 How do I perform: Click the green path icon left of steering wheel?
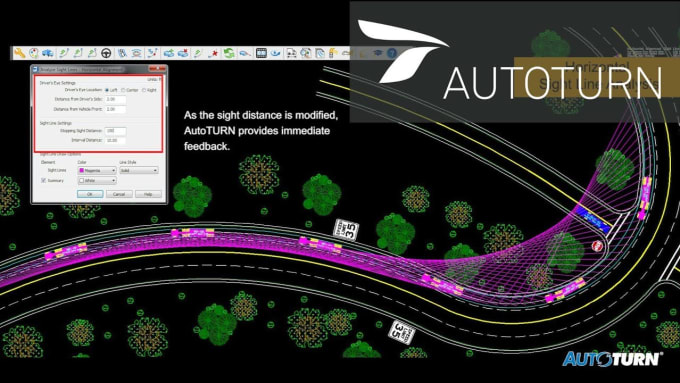pyautogui.click(x=92, y=53)
